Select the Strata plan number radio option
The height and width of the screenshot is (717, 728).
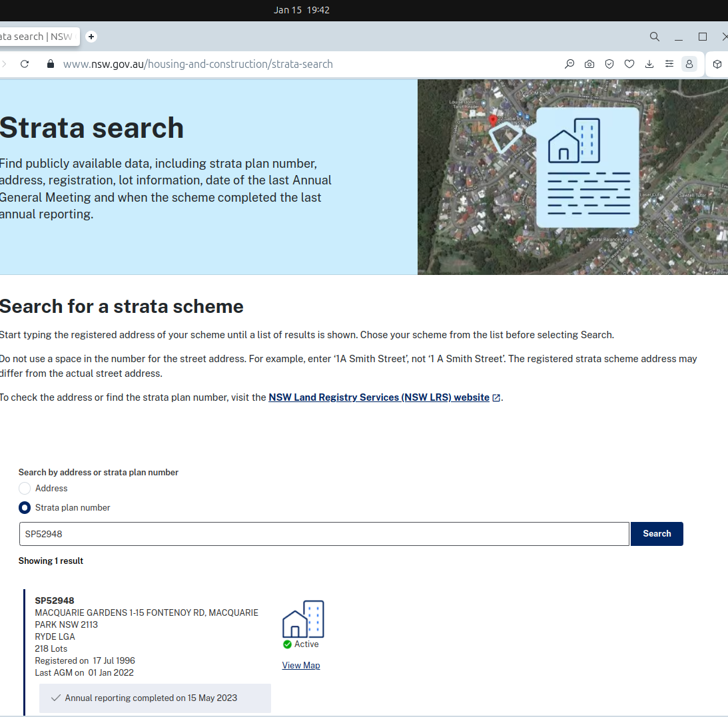(25, 508)
